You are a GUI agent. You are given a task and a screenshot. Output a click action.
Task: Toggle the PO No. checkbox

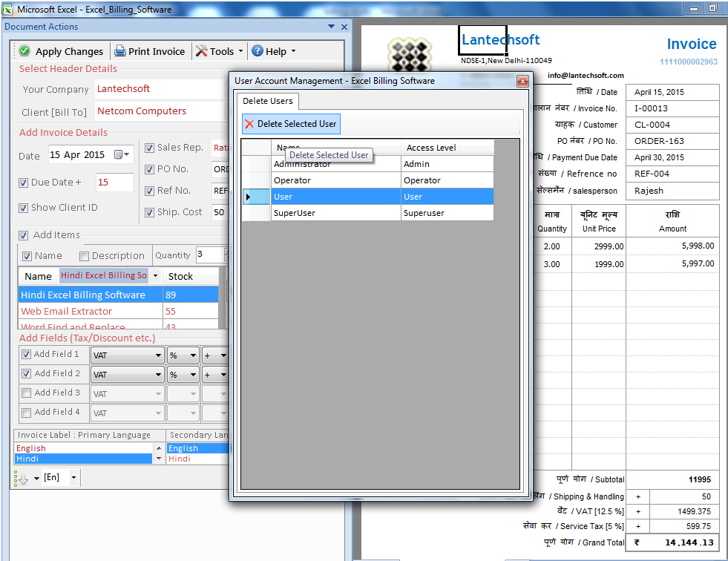tap(149, 169)
